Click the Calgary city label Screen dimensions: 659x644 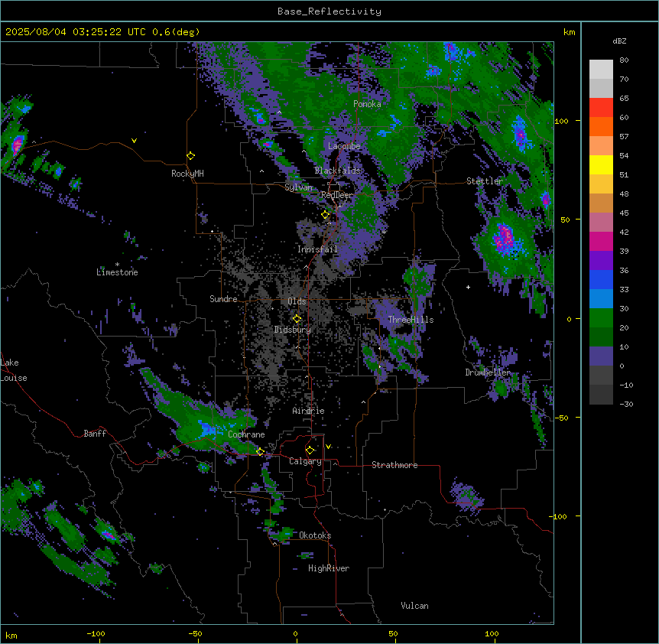[x=306, y=461]
